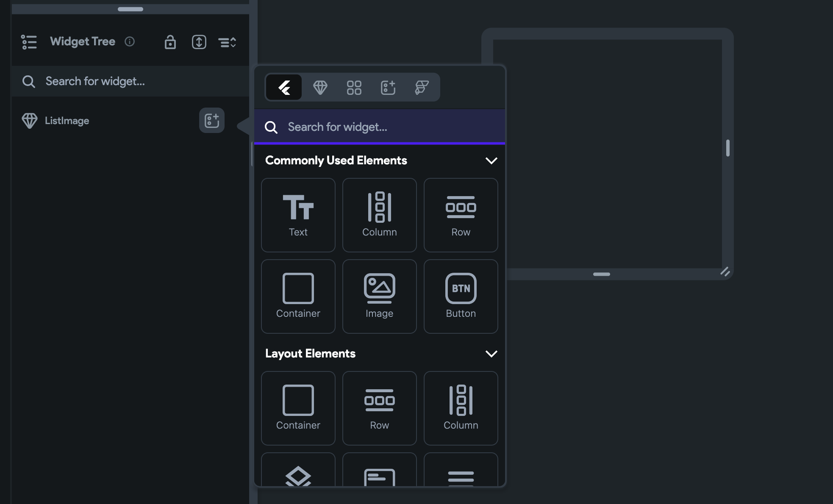Add an Image widget
The height and width of the screenshot is (504, 833).
click(379, 296)
